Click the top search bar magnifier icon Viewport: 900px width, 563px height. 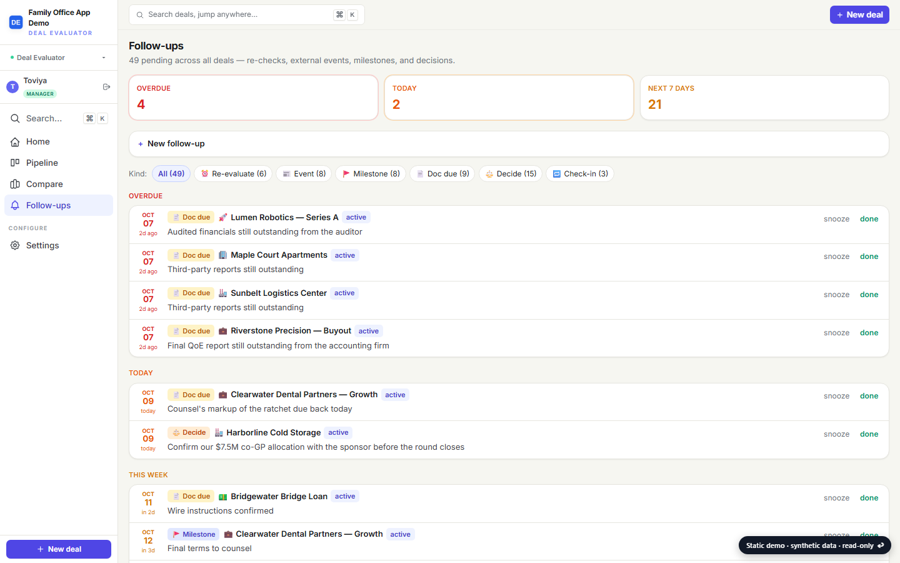[139, 15]
